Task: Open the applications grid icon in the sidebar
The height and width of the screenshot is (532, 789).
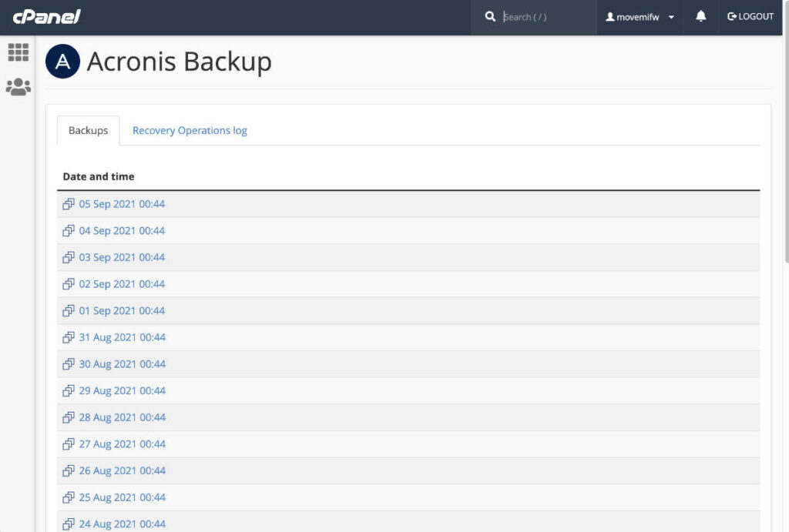Action: click(18, 52)
